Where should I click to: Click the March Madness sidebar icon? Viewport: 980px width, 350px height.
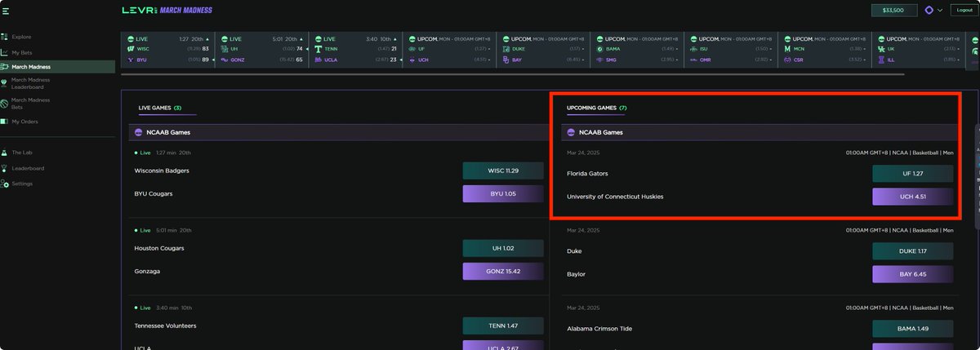pos(5,67)
